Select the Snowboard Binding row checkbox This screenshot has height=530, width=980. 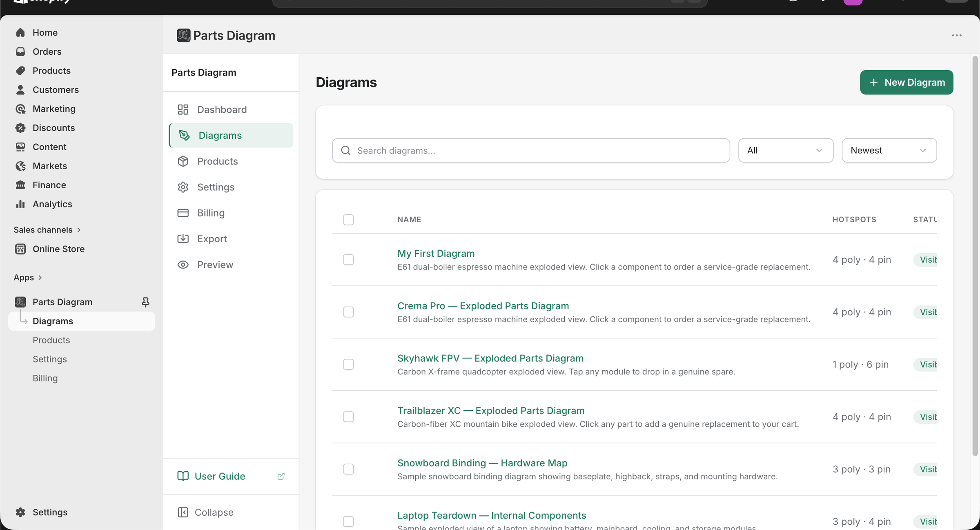[348, 469]
